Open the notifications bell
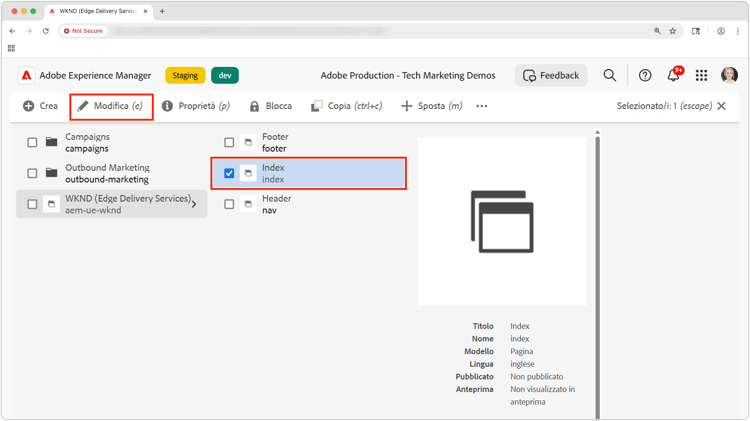 tap(673, 75)
